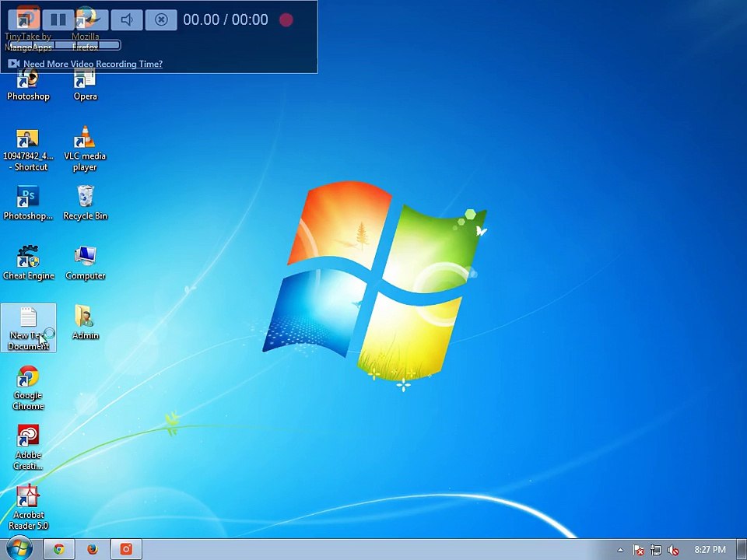Click the Show Desktop strip

tap(742, 550)
